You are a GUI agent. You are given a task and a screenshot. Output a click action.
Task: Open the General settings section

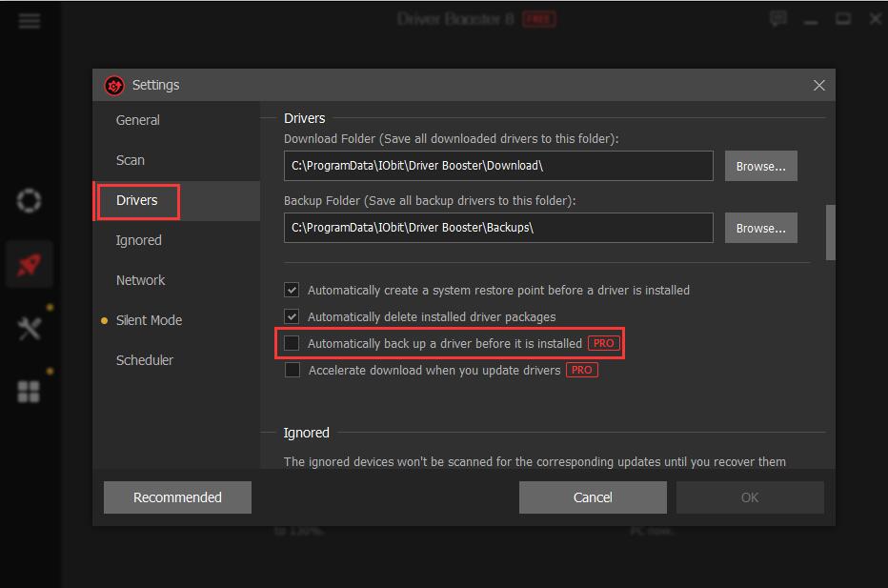[x=137, y=120]
